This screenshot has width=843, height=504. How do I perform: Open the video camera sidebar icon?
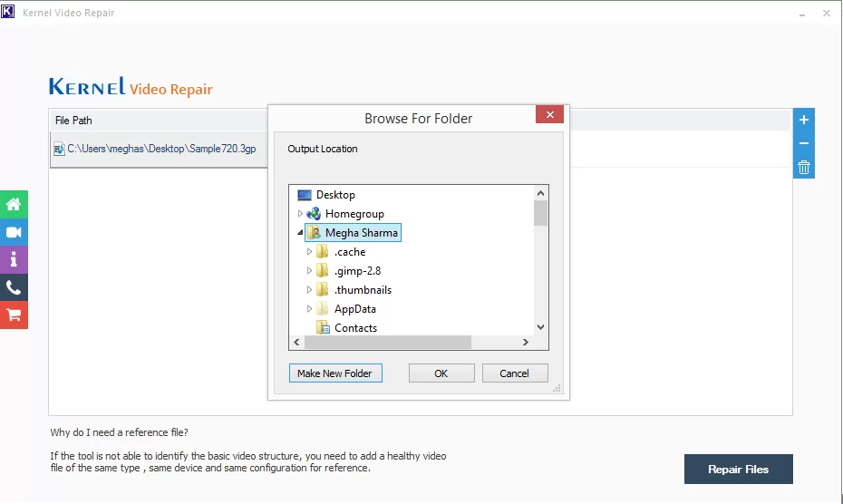[x=14, y=232]
